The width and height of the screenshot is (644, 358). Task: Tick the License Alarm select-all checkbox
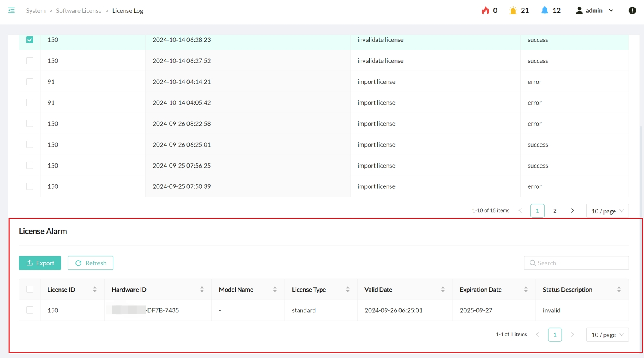(x=30, y=289)
